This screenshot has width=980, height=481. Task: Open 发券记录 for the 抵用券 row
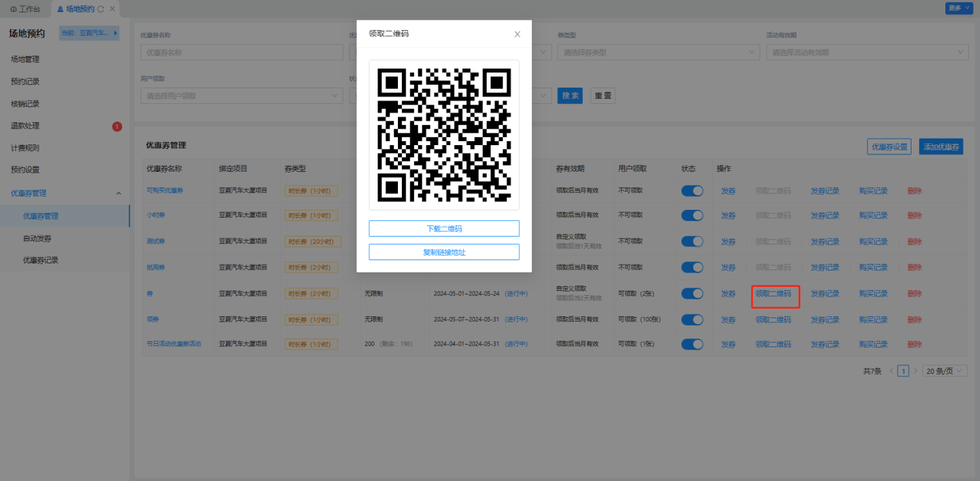click(x=825, y=267)
